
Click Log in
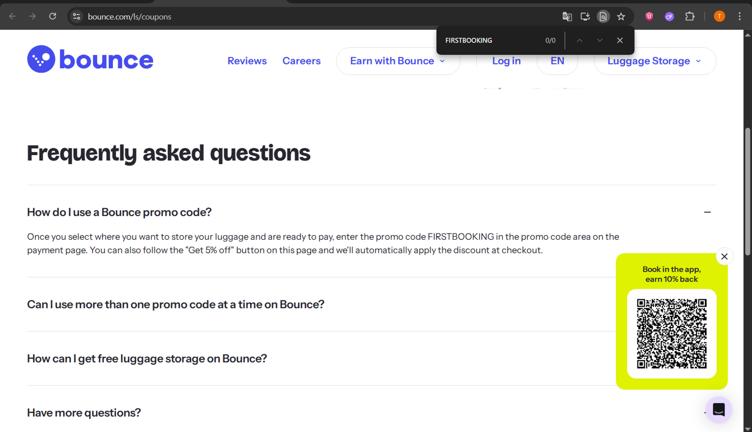pos(506,61)
